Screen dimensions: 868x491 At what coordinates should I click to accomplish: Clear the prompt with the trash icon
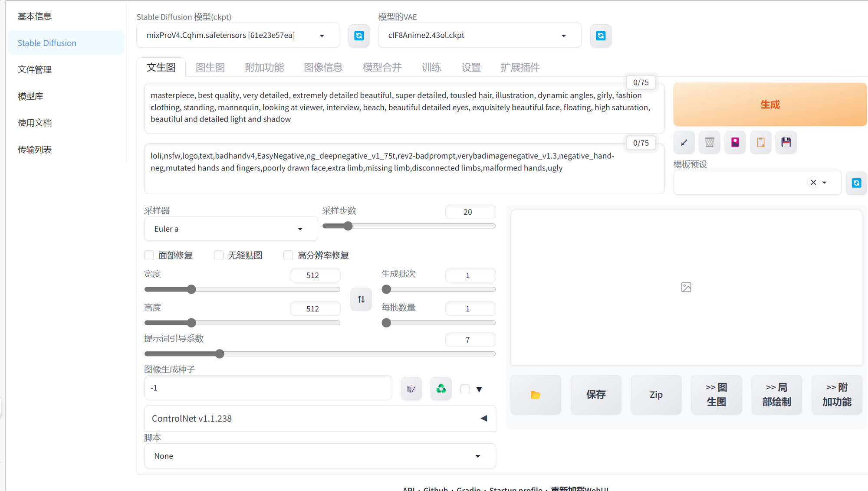point(709,142)
